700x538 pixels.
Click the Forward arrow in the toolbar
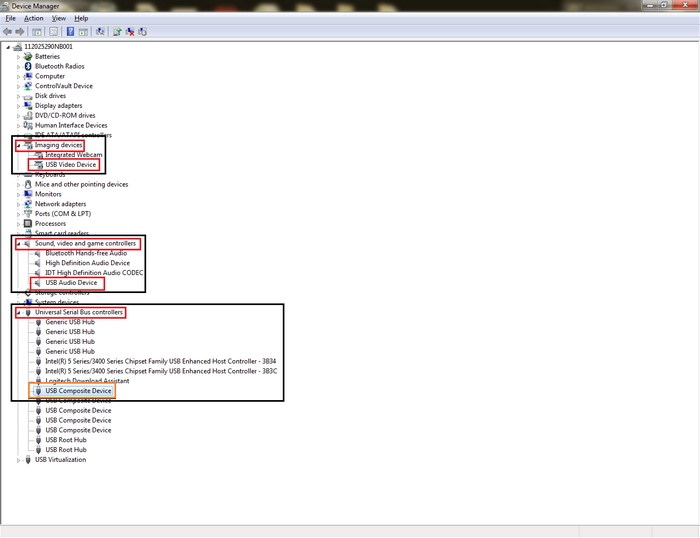[x=20, y=32]
